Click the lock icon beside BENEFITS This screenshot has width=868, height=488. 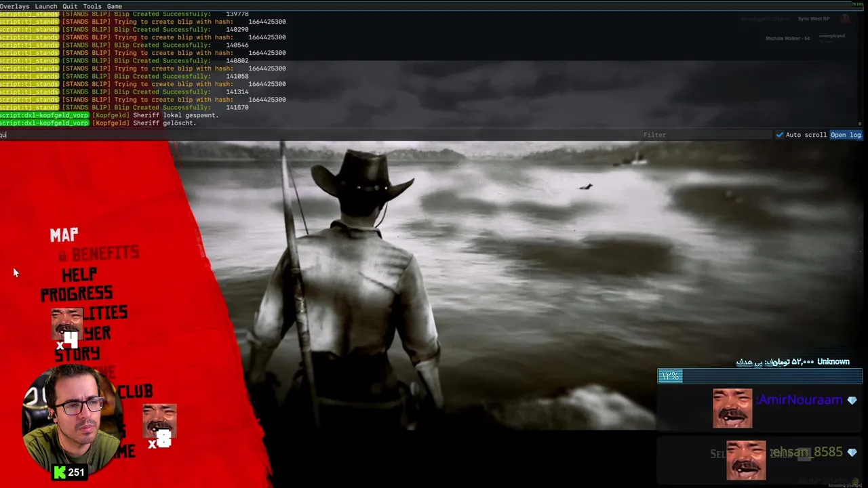(62, 256)
